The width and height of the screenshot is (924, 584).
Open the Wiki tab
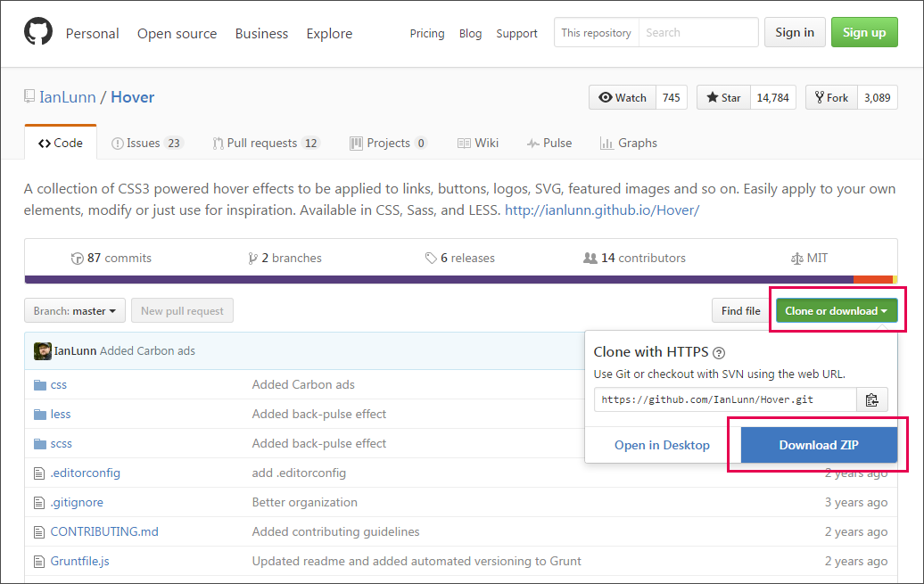click(478, 144)
